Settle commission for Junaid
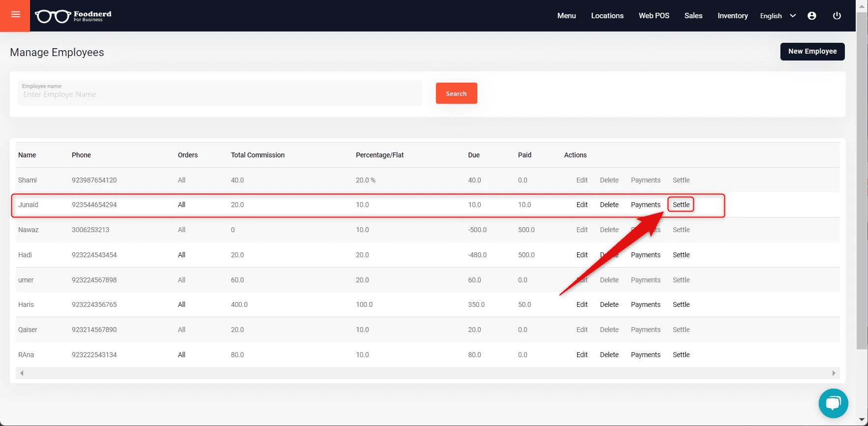 (681, 205)
